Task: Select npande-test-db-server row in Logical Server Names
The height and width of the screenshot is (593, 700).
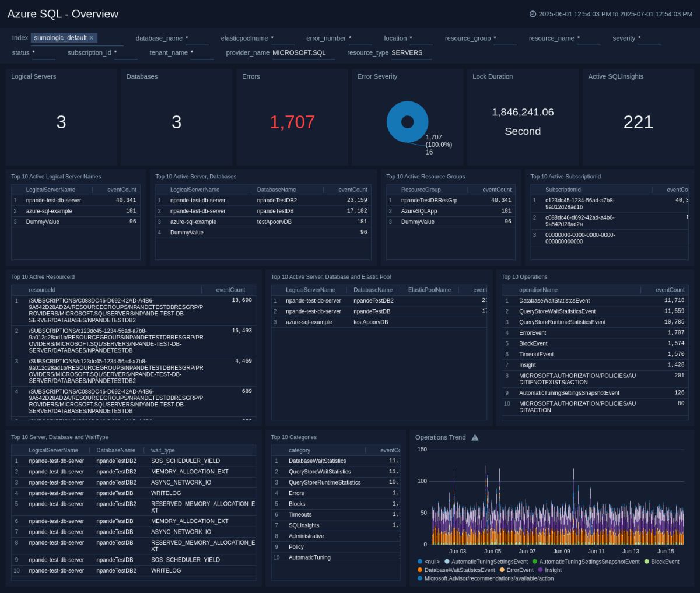Action: click(x=76, y=201)
